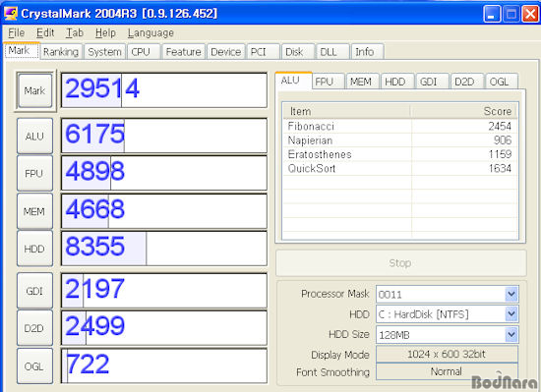Open the HDD drive selection dropdown
This screenshot has width=541, height=392.
(x=511, y=314)
